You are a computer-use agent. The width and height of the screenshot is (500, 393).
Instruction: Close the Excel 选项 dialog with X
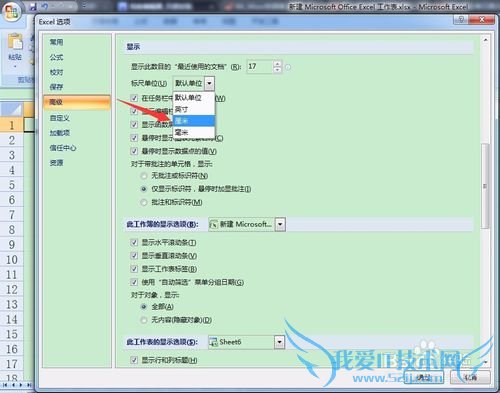click(x=481, y=20)
